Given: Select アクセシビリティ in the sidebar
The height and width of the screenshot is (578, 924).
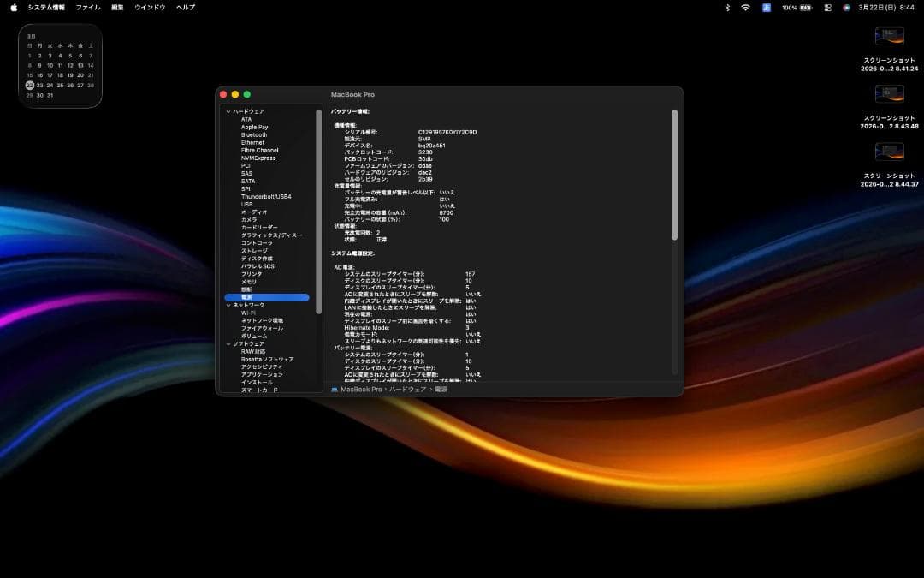Looking at the screenshot, I should [x=263, y=366].
